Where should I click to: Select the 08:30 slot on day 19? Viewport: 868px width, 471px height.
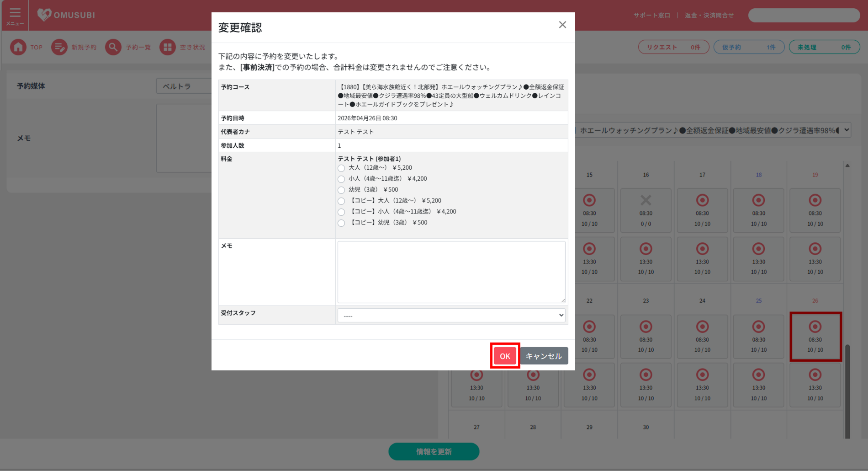[815, 210]
